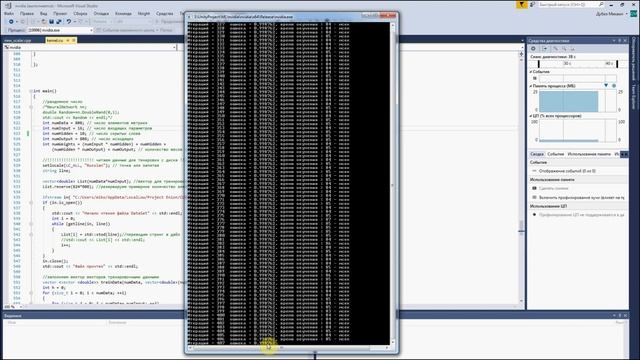Collapse the while (getline) block
Viewport: 640px width, 360px height.
pyautogui.click(x=31, y=224)
